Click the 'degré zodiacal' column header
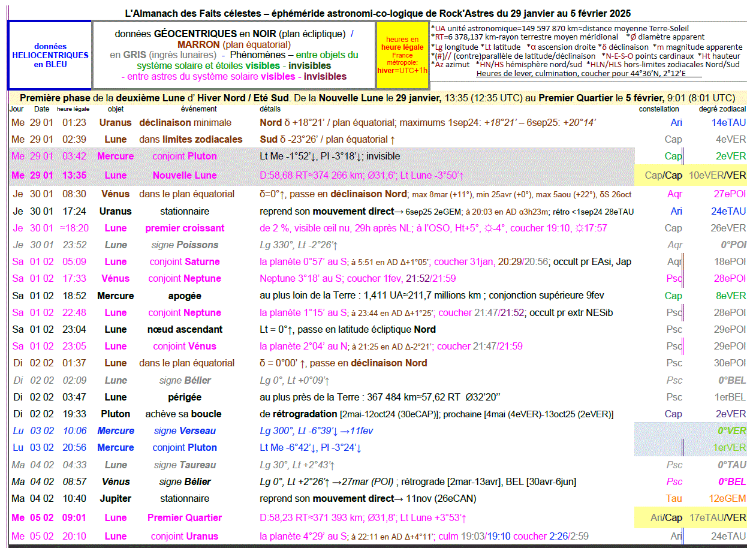Image resolution: width=756 pixels, height=548 pixels. tap(722, 109)
